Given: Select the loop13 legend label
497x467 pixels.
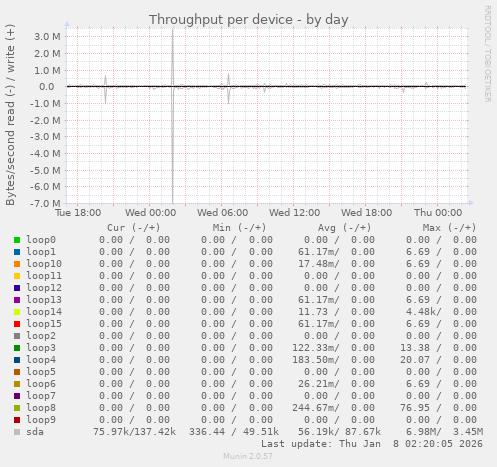Looking at the screenshot, I should tap(44, 300).
